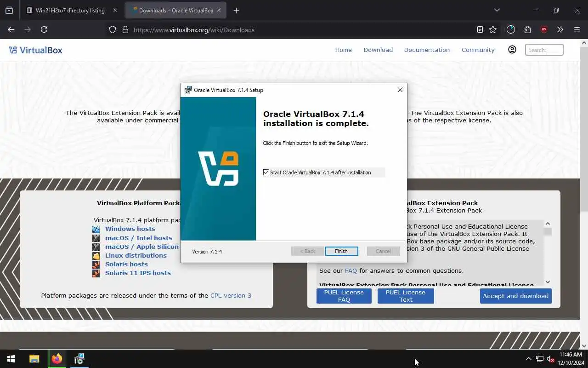Open the Community menu item
Viewport: 588px width, 368px height.
tap(478, 50)
